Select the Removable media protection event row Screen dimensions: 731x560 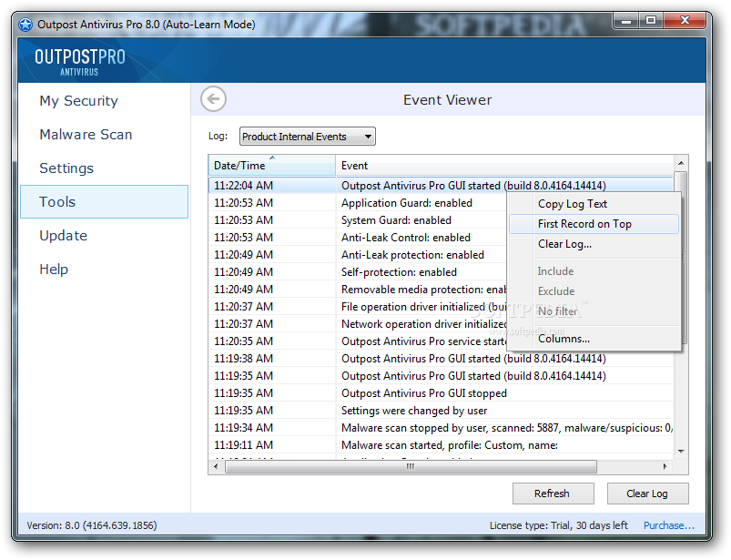358,289
